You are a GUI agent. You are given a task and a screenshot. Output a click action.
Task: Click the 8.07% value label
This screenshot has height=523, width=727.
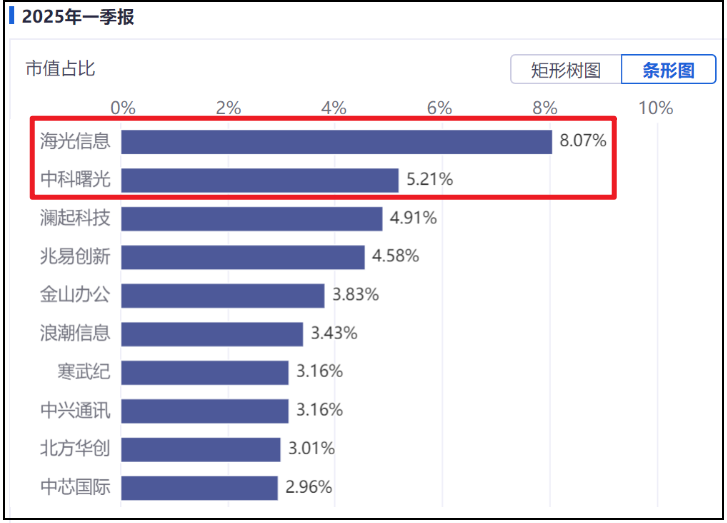(583, 140)
